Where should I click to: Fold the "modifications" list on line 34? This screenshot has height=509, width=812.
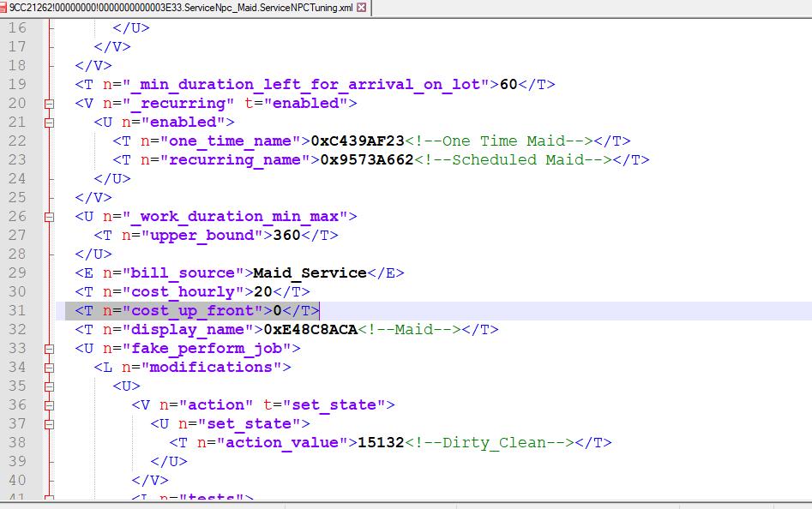pos(49,368)
